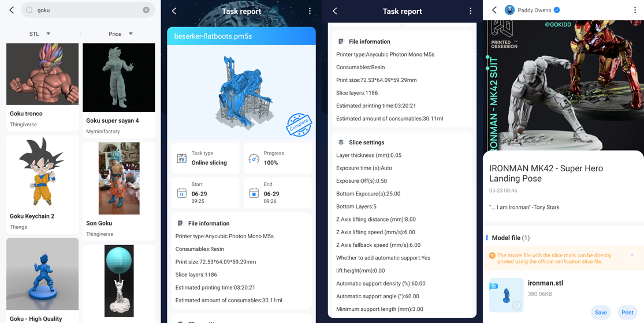Select 'Exposure time (s):Auto' row
This screenshot has height=323, width=644.
[364, 168]
